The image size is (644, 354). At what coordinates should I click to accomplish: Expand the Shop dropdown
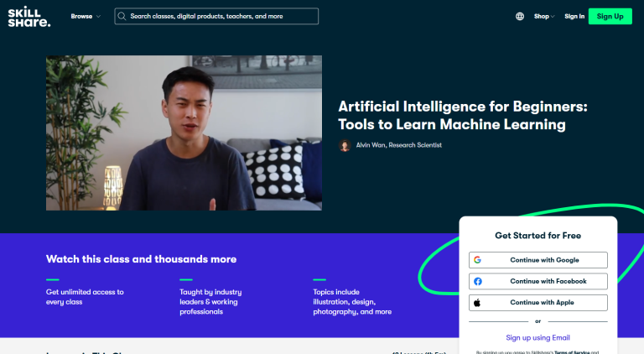pos(544,17)
